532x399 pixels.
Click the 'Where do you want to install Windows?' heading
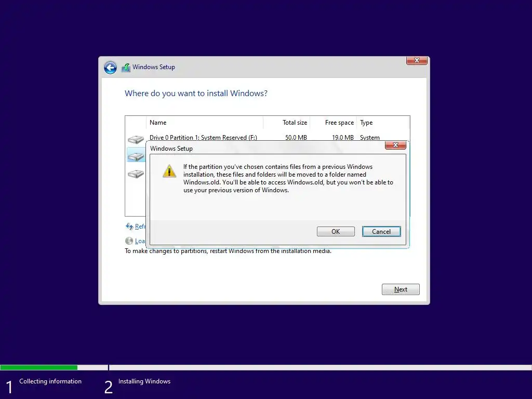tap(196, 94)
